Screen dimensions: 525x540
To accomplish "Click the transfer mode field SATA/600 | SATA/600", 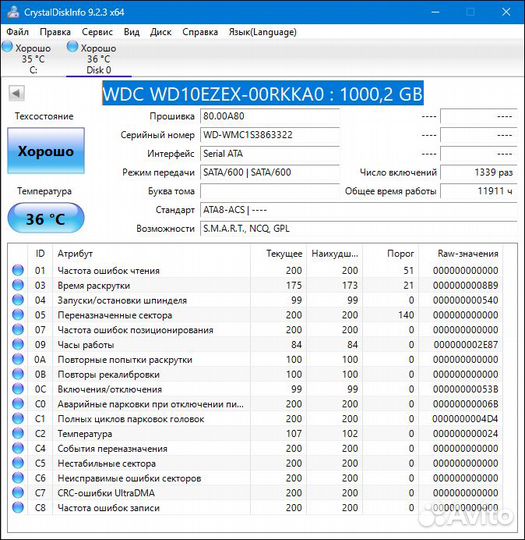I will (270, 172).
